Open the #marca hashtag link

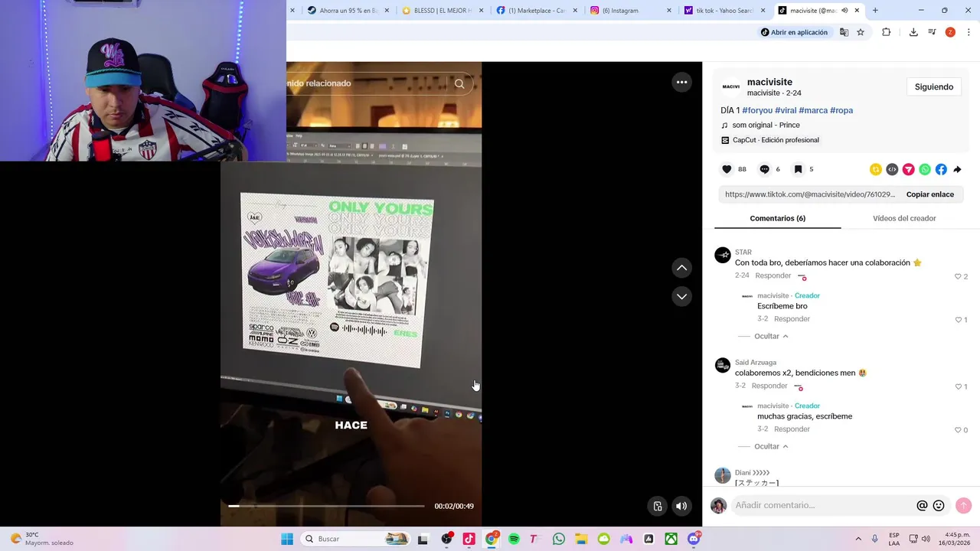(813, 110)
